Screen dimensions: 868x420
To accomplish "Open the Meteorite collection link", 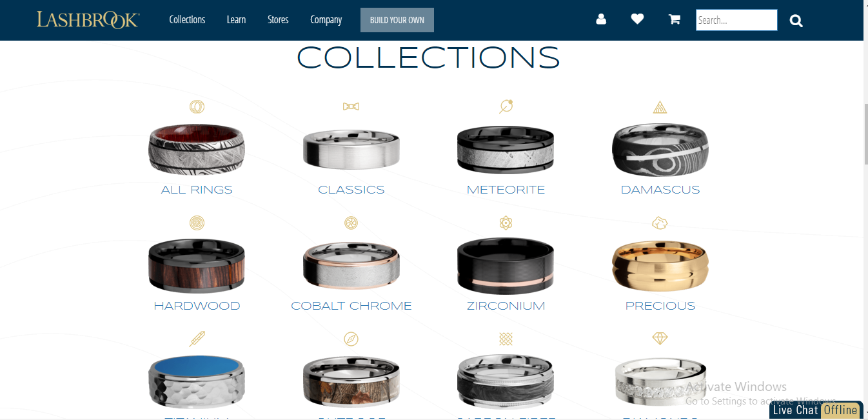I will click(506, 190).
